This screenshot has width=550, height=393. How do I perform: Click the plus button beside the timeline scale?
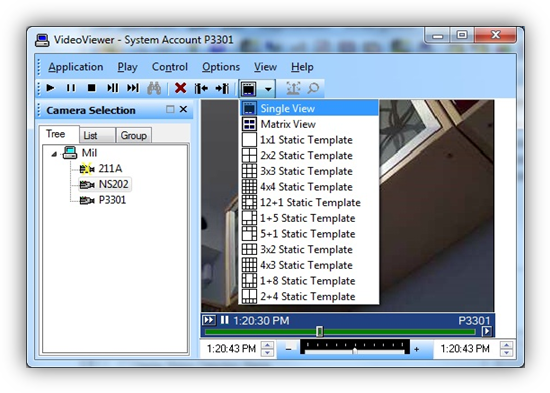(x=416, y=349)
